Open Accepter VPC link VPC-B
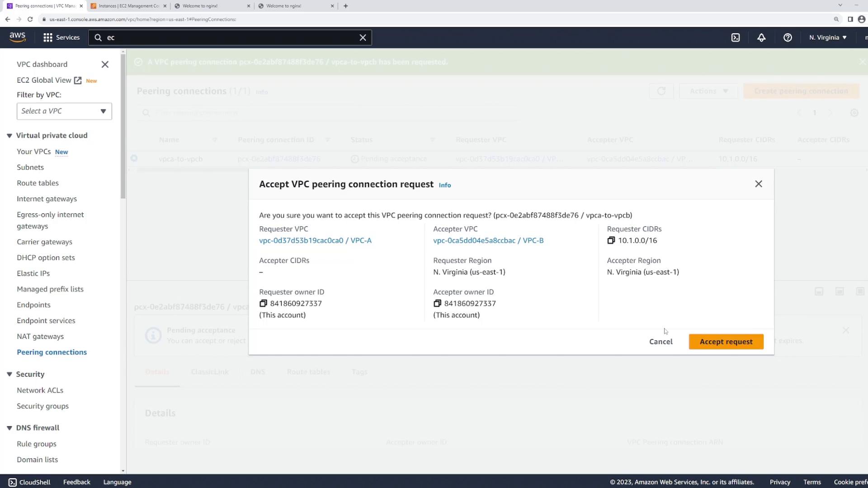 488,240
